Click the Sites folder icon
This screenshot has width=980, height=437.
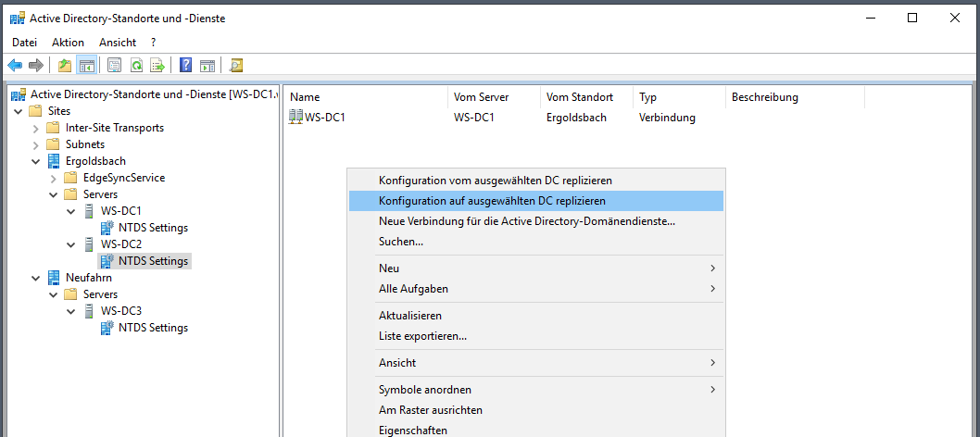(x=35, y=111)
